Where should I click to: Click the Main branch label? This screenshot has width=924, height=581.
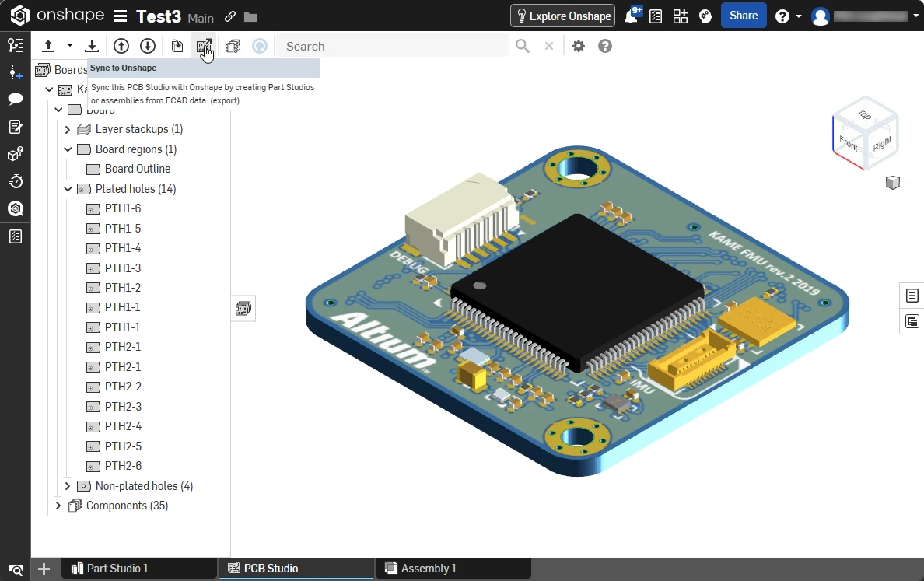coord(201,18)
